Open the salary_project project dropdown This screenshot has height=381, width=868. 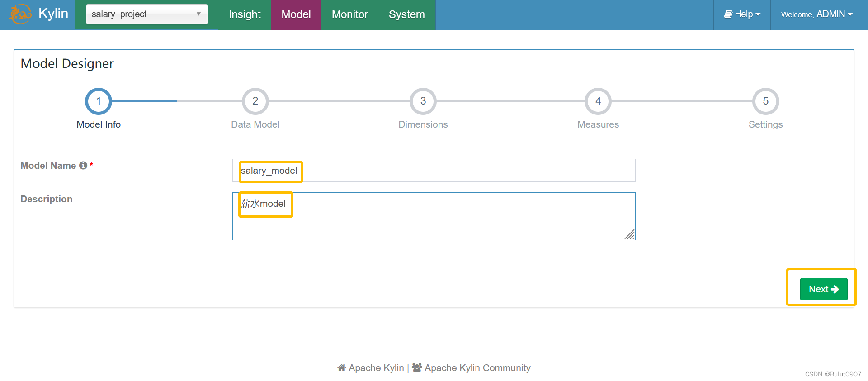147,14
